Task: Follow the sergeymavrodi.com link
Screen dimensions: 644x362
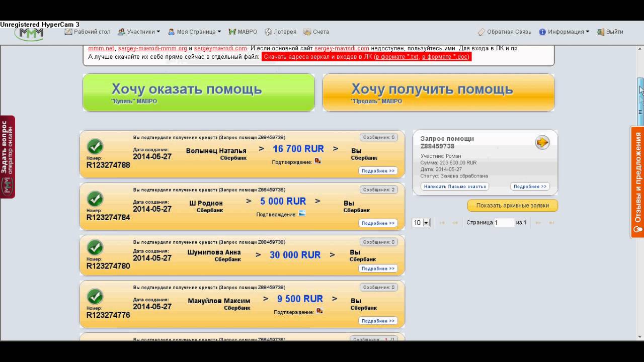Action: coord(220,48)
